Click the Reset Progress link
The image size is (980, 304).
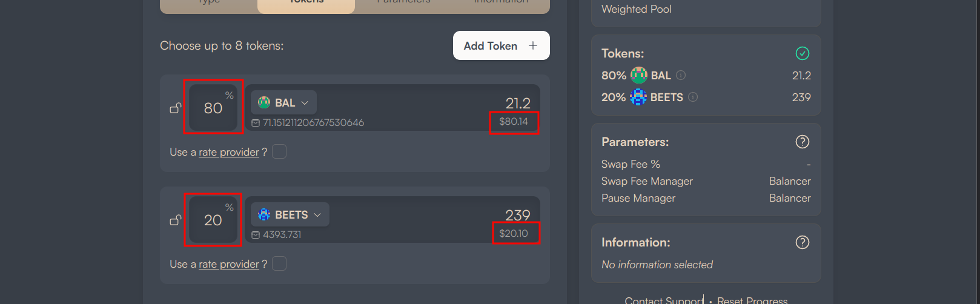(x=752, y=300)
